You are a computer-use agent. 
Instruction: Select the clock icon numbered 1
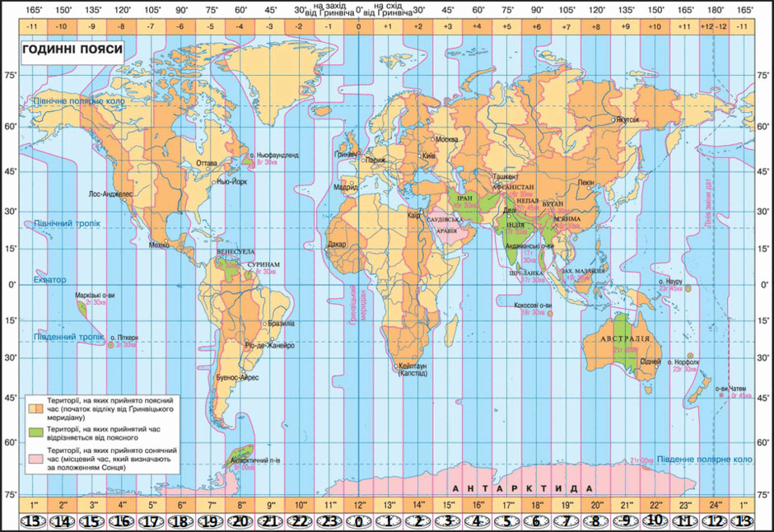tap(389, 521)
